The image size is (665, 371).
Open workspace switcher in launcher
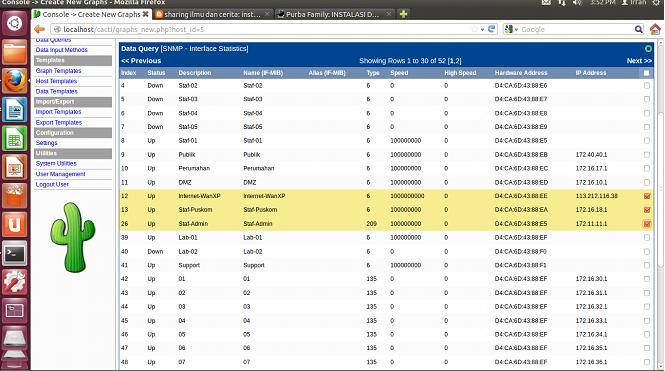(14, 311)
